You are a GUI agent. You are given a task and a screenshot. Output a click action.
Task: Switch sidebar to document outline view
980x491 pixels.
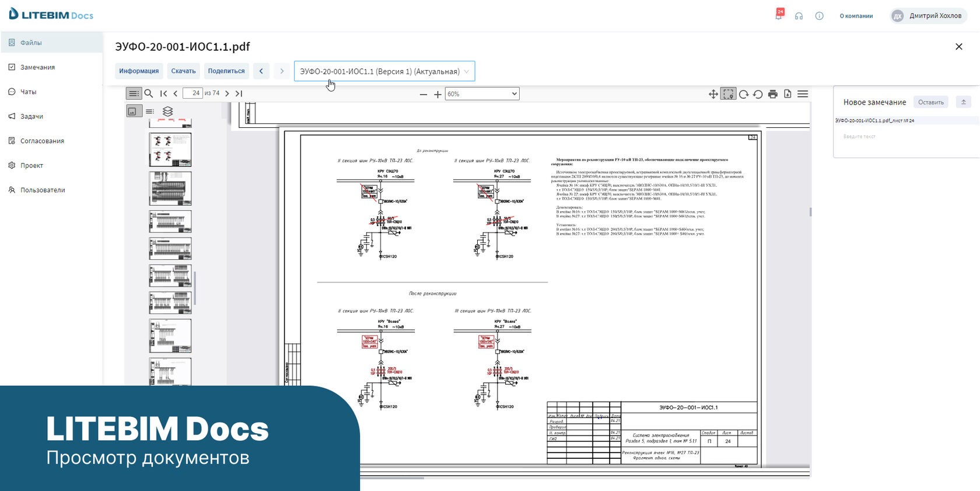(x=150, y=111)
